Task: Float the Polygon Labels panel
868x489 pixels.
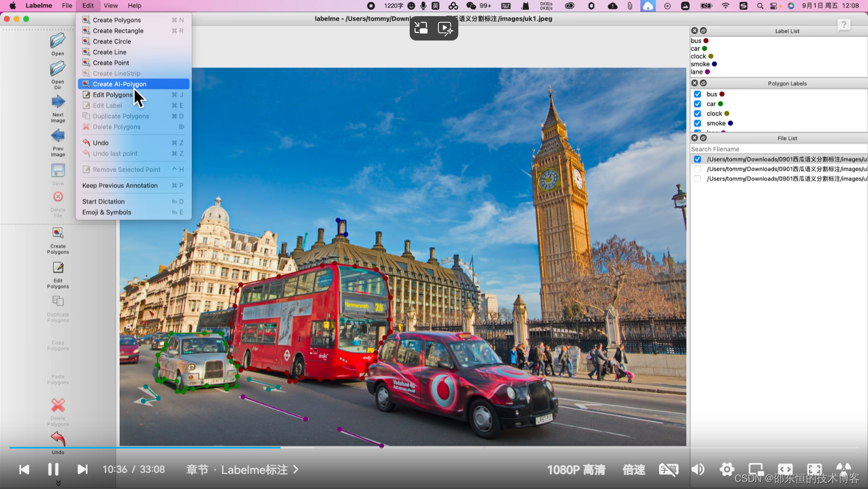Action: (703, 83)
